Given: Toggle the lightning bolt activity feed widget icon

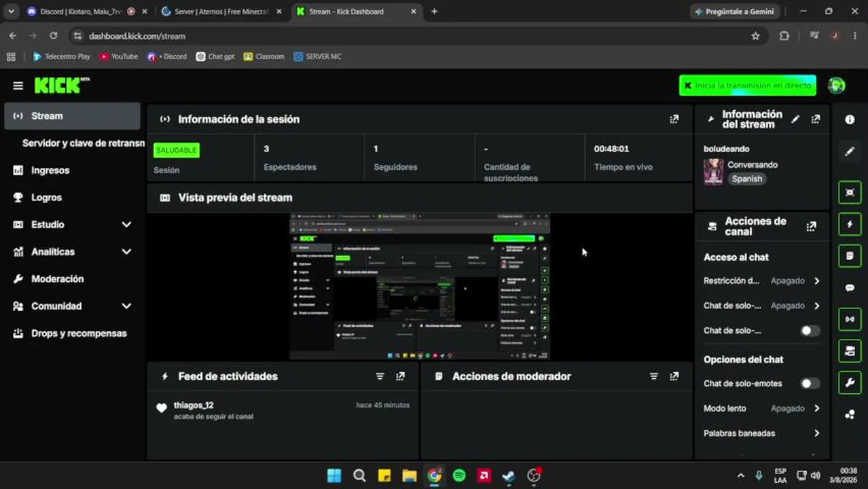Looking at the screenshot, I should pyautogui.click(x=850, y=224).
